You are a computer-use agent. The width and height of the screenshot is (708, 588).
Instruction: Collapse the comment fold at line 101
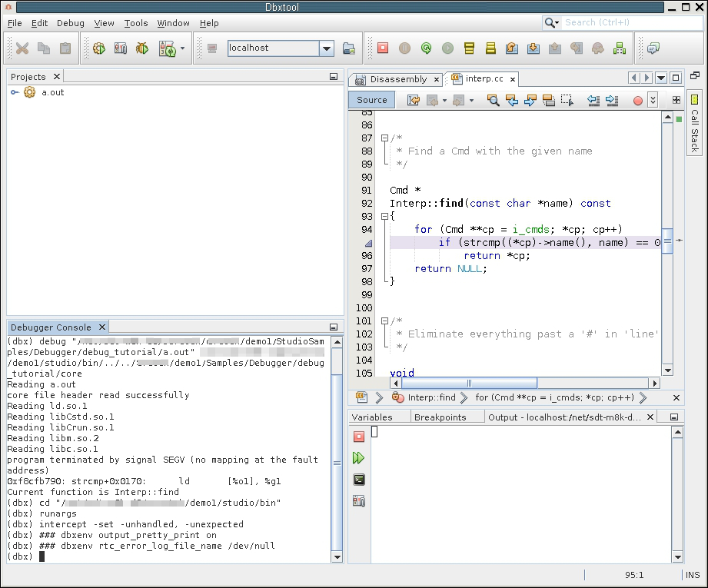click(384, 321)
